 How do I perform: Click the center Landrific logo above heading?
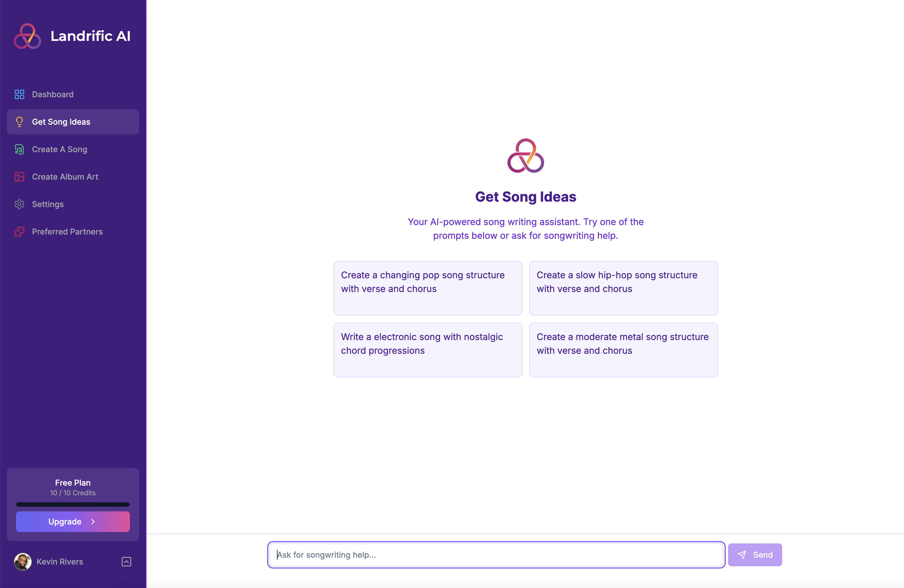pyautogui.click(x=526, y=156)
